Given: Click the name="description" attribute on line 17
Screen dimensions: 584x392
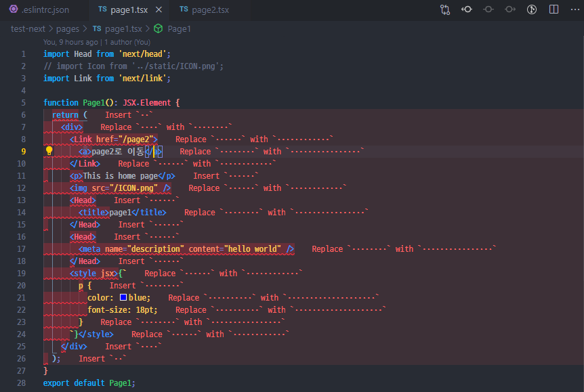Looking at the screenshot, I should pos(144,248).
